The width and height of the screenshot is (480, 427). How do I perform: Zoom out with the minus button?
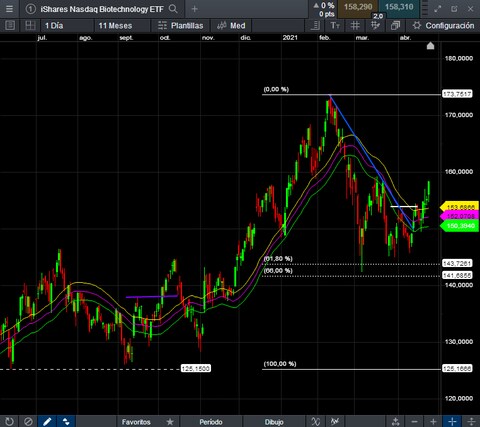[x=414, y=422]
